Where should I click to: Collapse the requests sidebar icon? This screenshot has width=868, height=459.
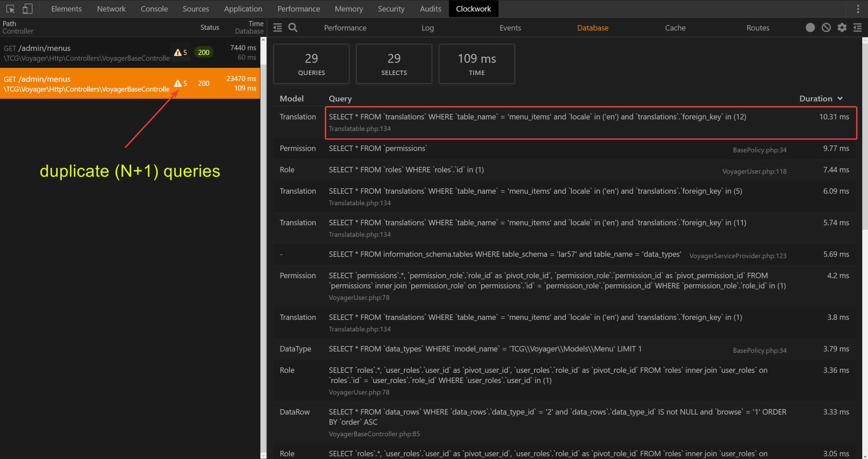point(277,27)
